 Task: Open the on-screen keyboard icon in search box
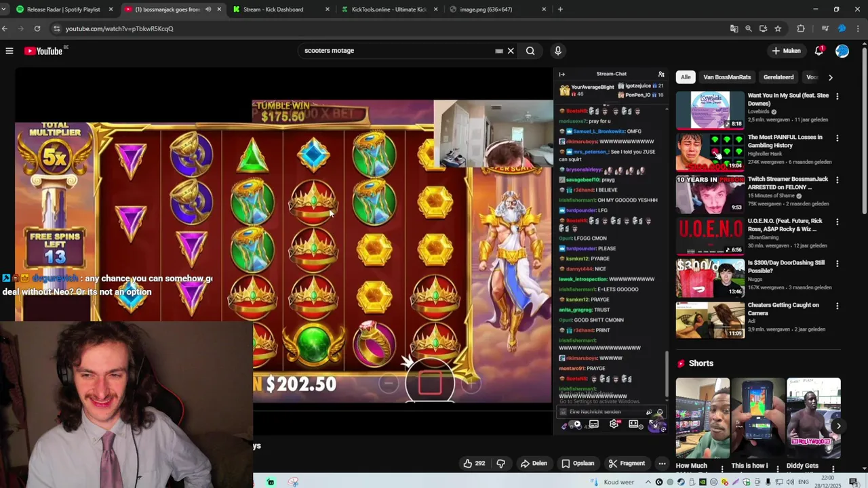(x=499, y=51)
